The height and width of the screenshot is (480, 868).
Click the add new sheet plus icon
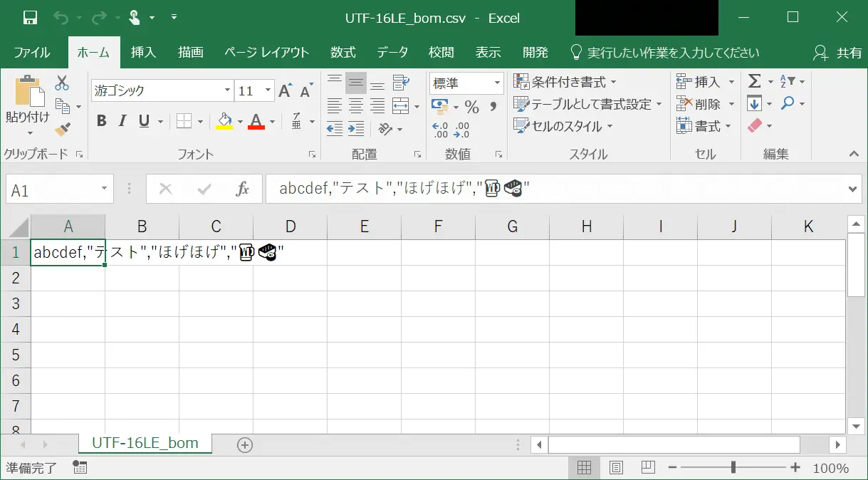click(x=245, y=444)
